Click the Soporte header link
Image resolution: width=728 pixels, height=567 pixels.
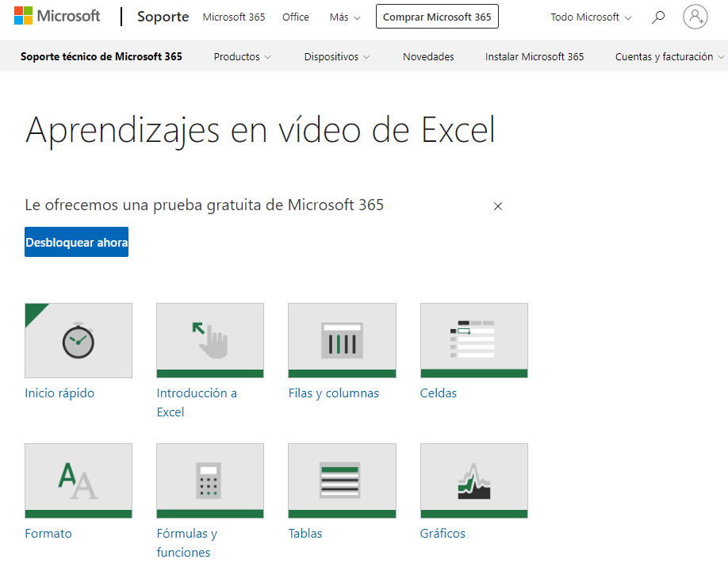coord(163,17)
